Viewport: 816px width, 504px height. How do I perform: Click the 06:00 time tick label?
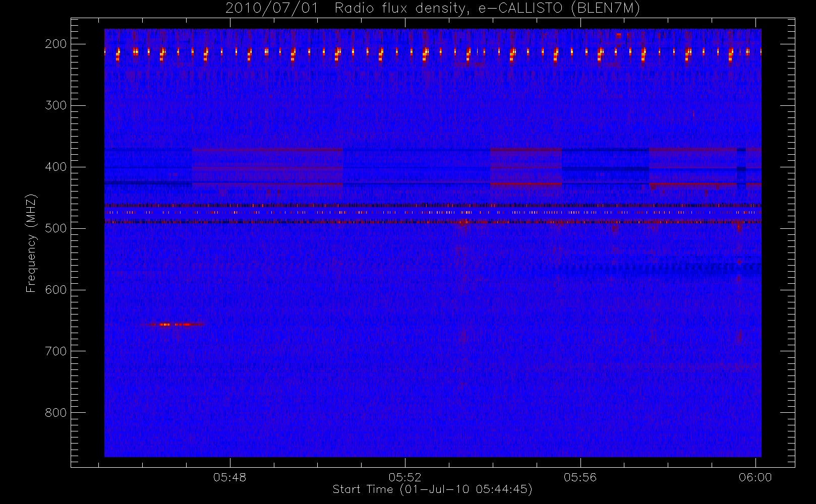[755, 477]
